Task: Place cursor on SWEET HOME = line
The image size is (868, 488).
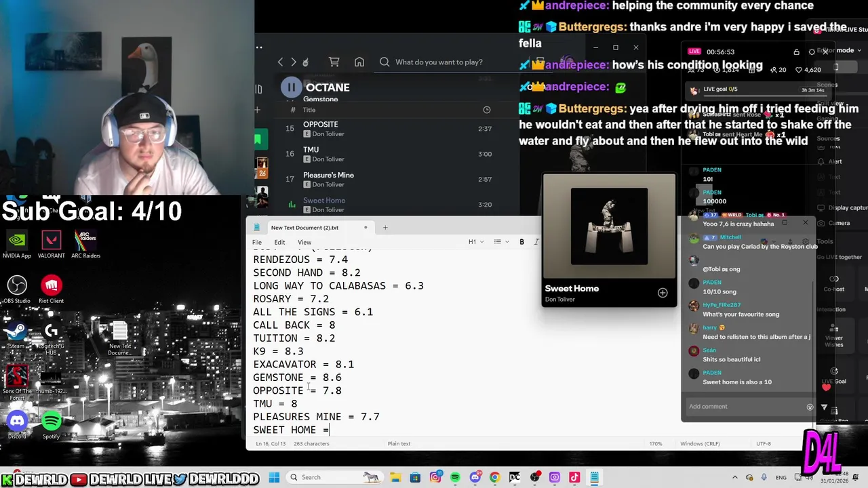Action: tap(291, 430)
